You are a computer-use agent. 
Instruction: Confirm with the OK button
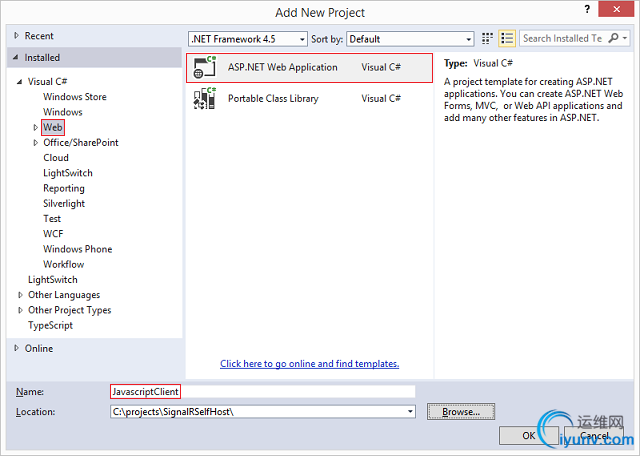coord(529,436)
